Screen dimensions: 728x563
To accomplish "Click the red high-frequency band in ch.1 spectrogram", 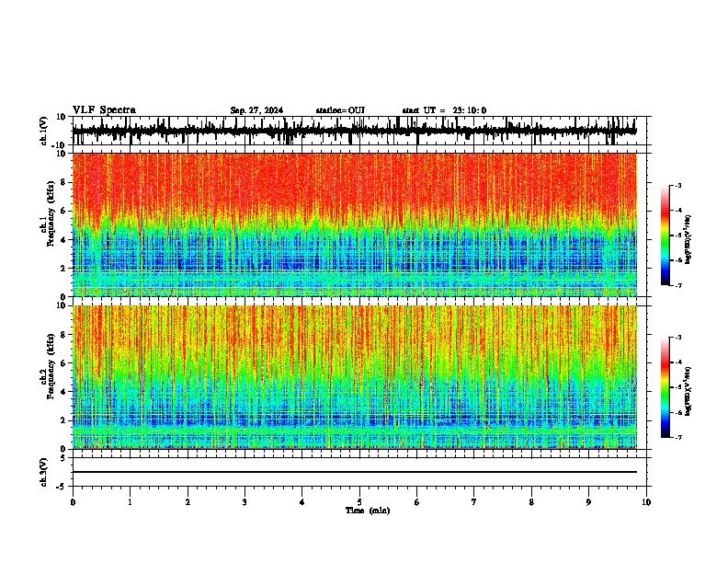I will coord(354,183).
